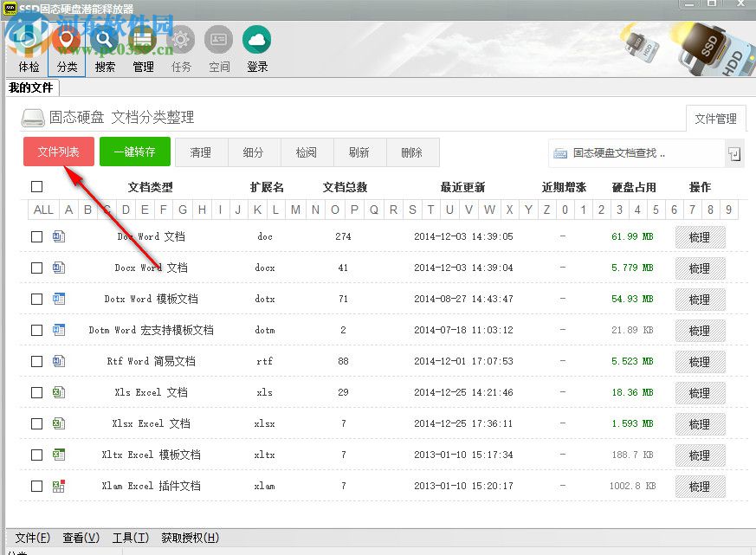Click the red 文件列表 button
756x555 pixels.
coord(59,152)
